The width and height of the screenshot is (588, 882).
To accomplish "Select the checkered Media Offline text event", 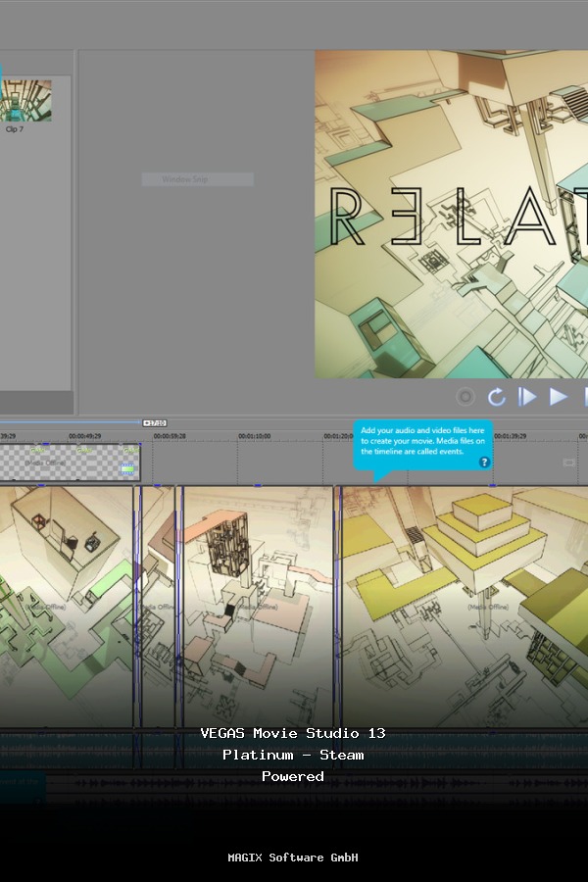I will 70,463.
